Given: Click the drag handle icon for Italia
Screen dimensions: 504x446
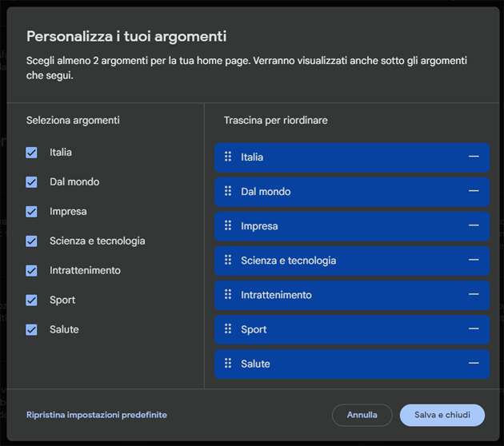Looking at the screenshot, I should click(228, 157).
